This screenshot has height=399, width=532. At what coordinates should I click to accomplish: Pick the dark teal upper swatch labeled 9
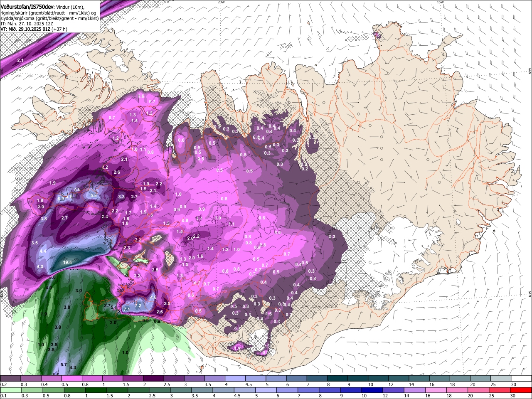(357, 379)
